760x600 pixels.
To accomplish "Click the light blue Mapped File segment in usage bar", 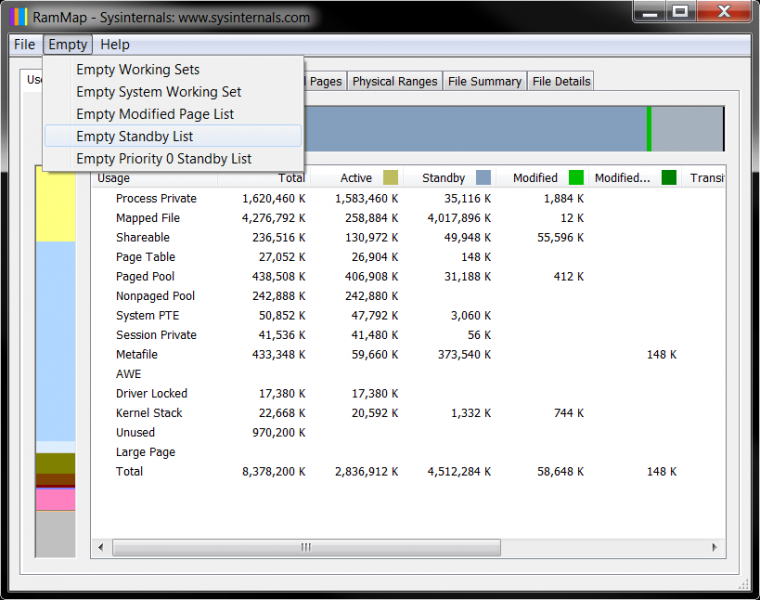I will (x=56, y=341).
